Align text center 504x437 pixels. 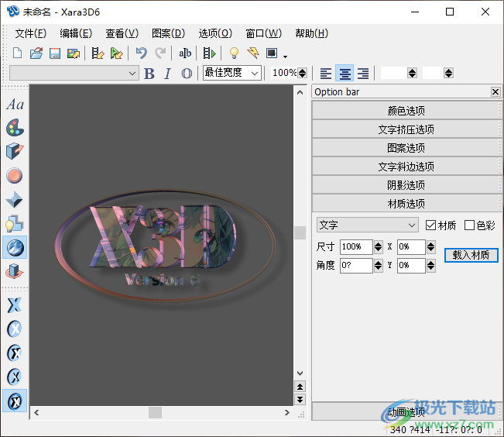click(x=345, y=73)
